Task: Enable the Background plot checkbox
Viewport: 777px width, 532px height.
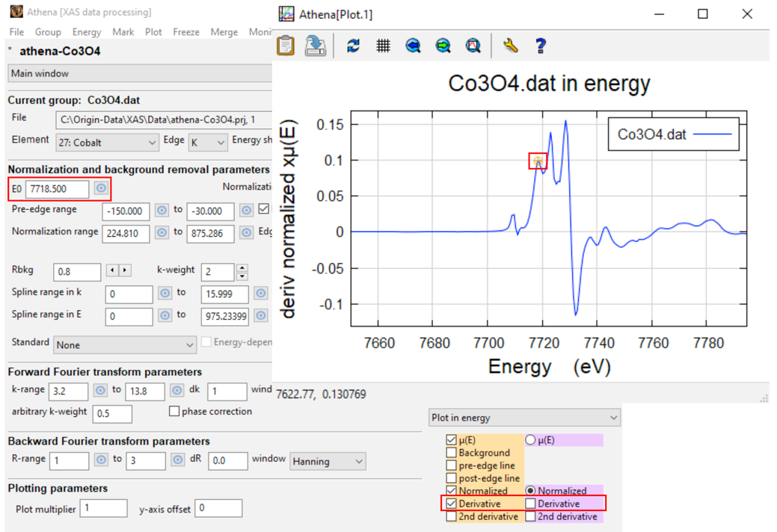Action: [x=451, y=452]
